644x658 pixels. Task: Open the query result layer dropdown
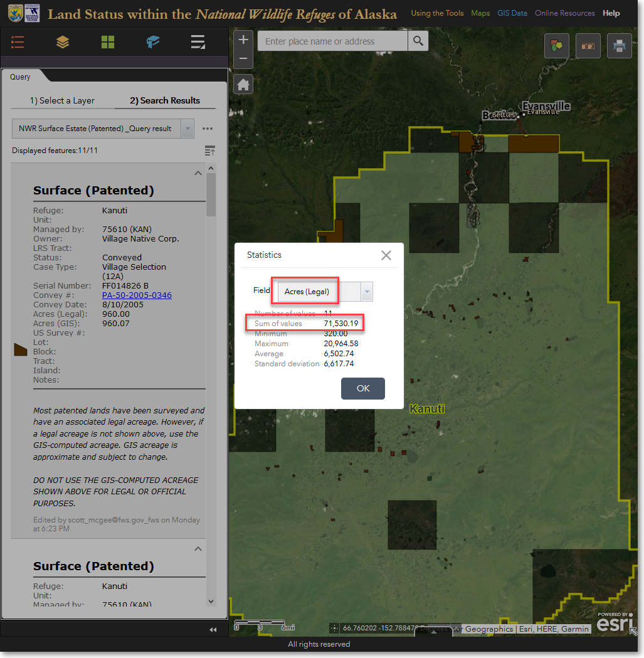(x=187, y=129)
